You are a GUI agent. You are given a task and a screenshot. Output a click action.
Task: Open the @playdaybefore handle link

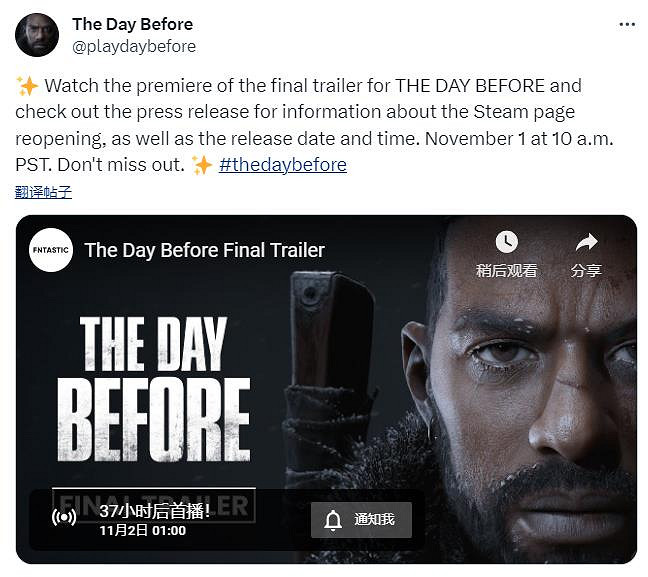tap(134, 46)
